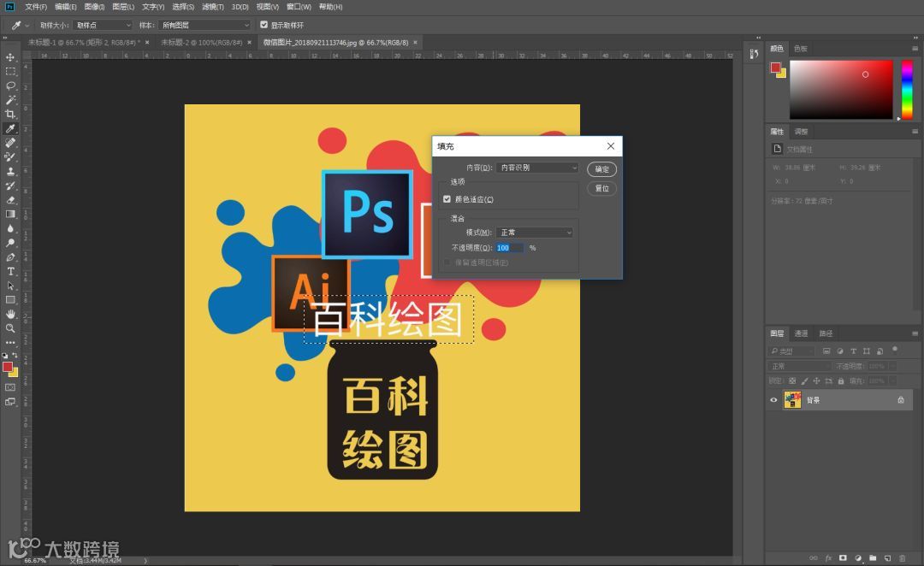
Task: Select the Gradient tool
Action: click(10, 214)
